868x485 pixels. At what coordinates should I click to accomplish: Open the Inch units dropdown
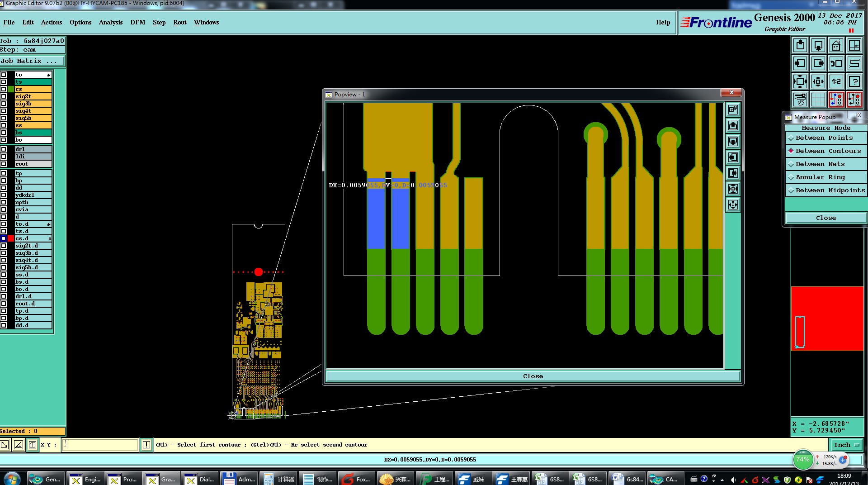846,445
